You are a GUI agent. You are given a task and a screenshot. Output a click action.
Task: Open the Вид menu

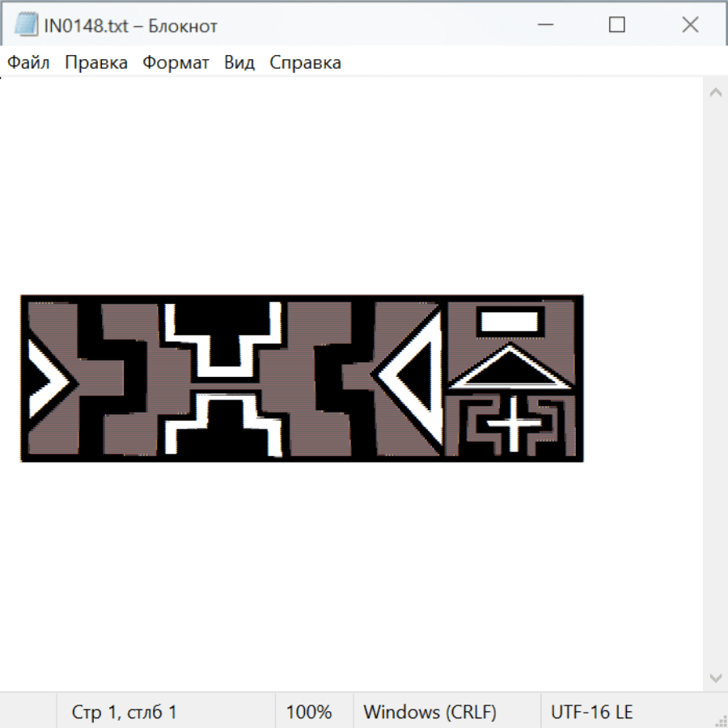239,63
